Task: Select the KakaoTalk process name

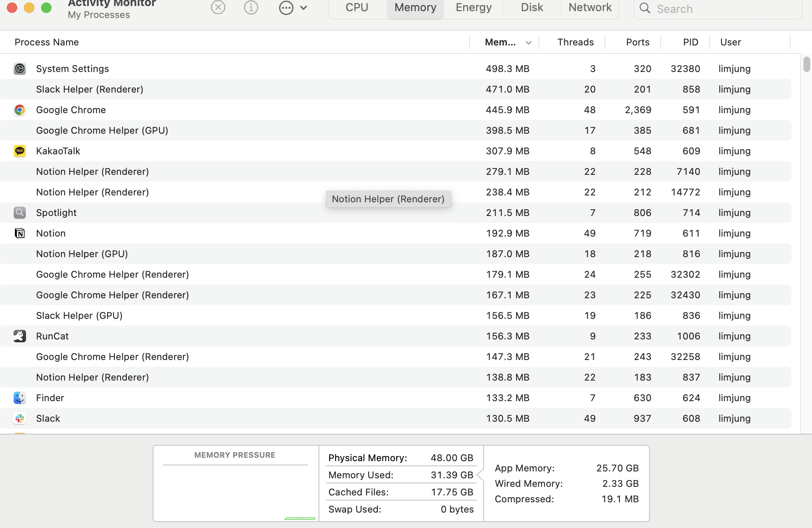Action: [58, 151]
